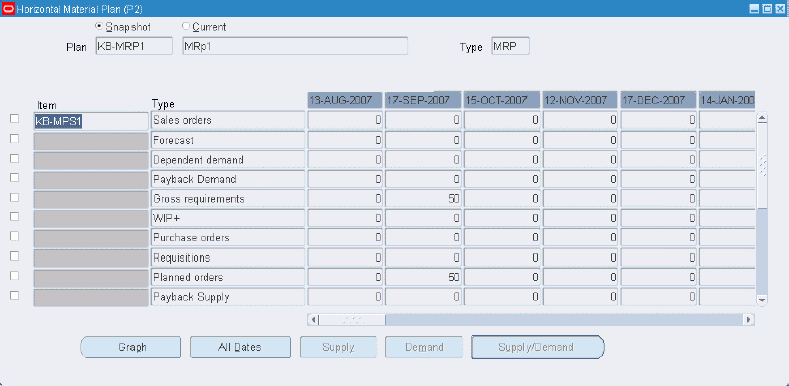
Task: Click the 17-DEC-2007 column header
Action: tap(658, 100)
